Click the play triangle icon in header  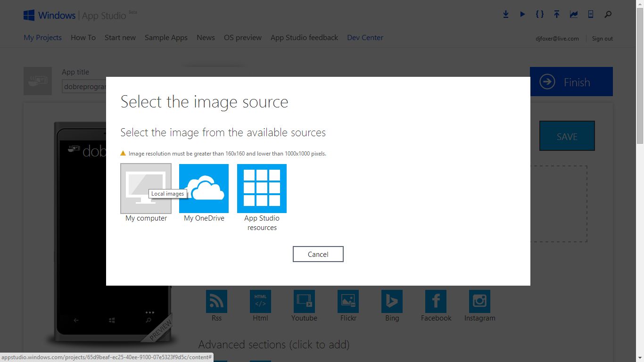522,15
